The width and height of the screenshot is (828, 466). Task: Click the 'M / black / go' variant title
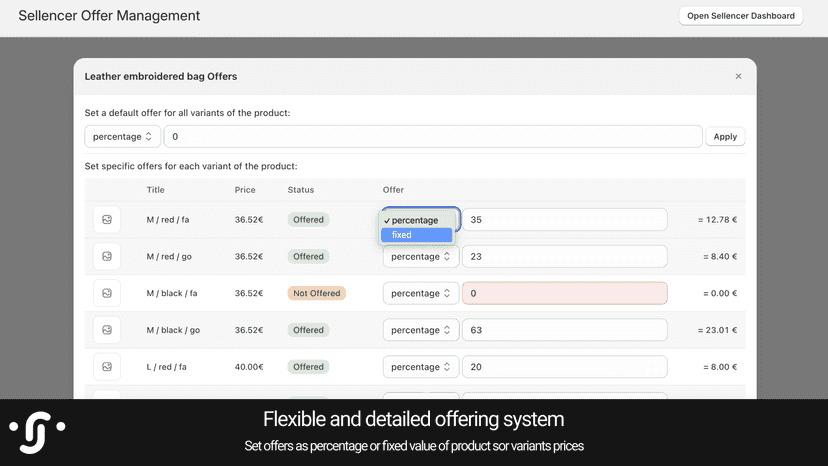(173, 330)
